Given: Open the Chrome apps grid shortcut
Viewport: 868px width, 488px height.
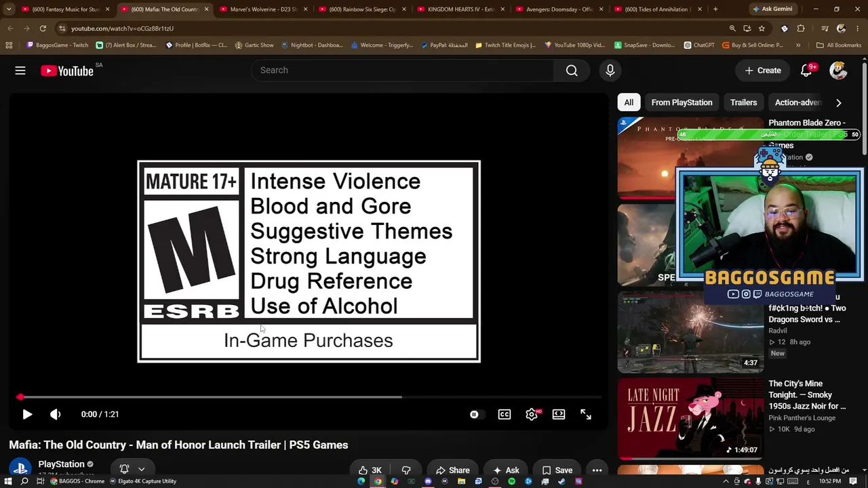Looking at the screenshot, I should (9, 45).
